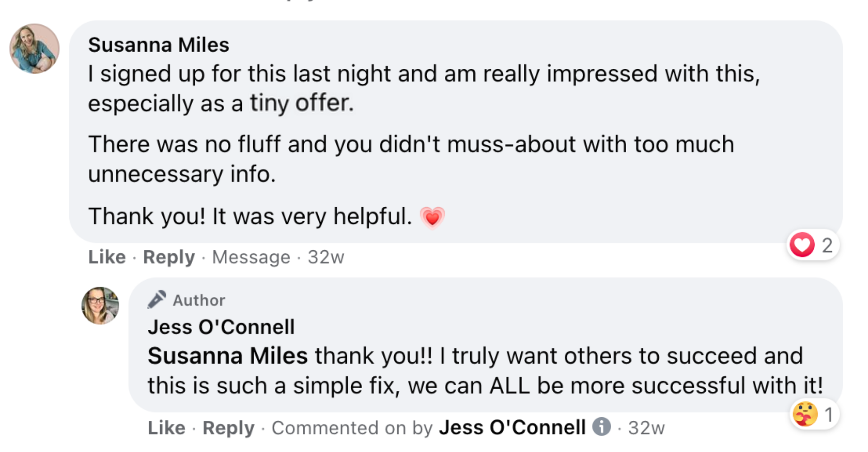Reply to Susanna Miles's comment
Screen dimensions: 868x452
(169, 257)
